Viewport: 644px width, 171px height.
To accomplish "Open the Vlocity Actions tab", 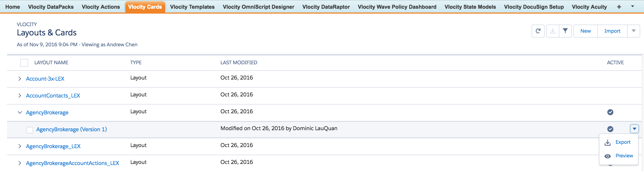I will pyautogui.click(x=101, y=7).
